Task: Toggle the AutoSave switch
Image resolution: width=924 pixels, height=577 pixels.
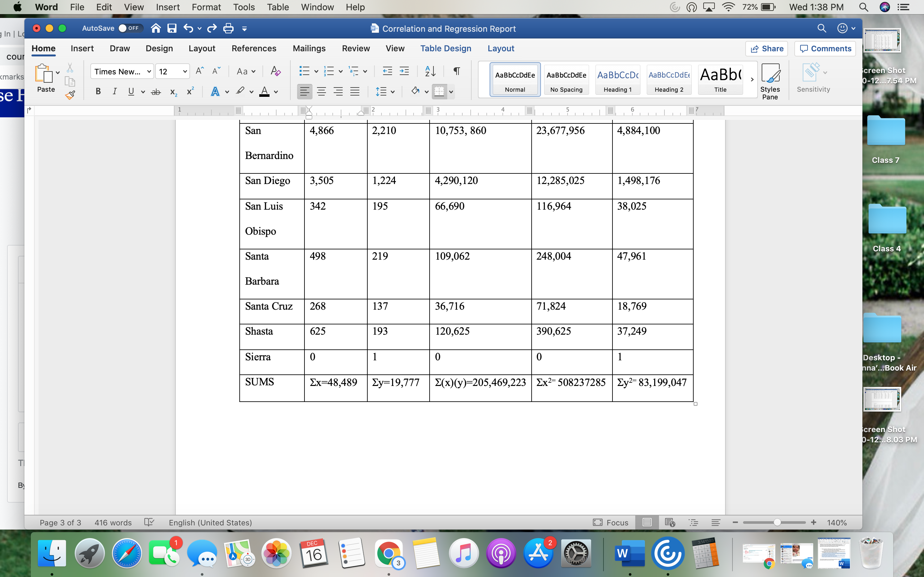Action: 130,28
